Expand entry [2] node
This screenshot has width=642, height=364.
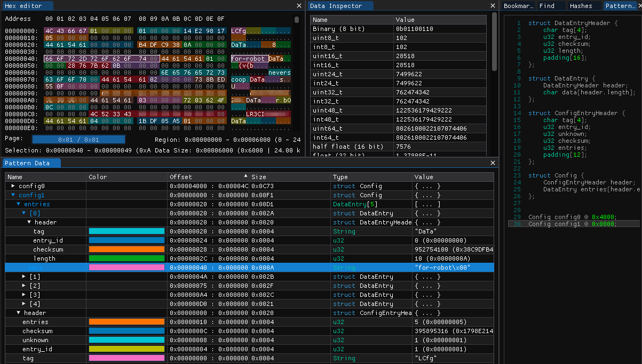(x=24, y=286)
